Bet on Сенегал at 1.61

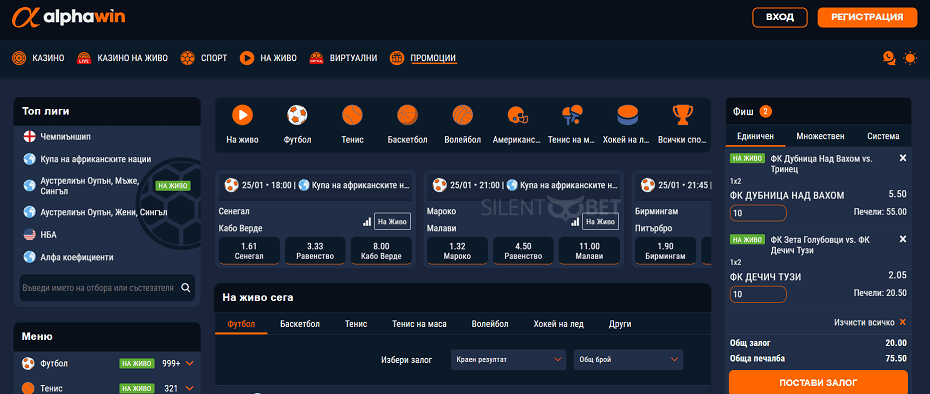[249, 251]
